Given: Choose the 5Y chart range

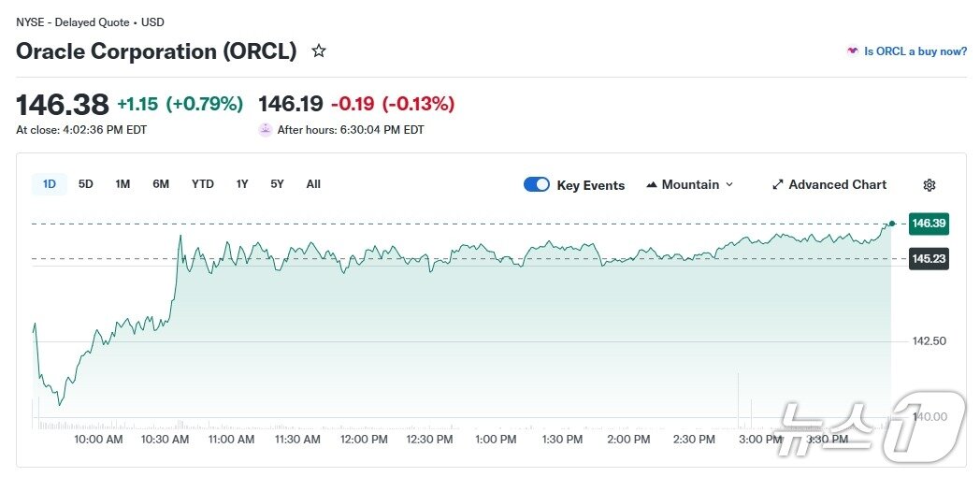Looking at the screenshot, I should (277, 184).
